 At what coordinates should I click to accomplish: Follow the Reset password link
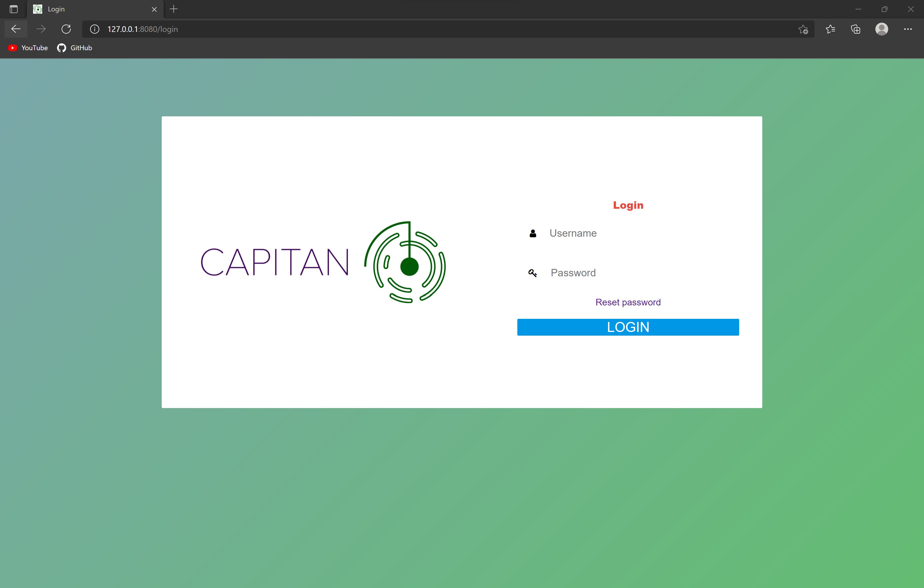coord(628,303)
